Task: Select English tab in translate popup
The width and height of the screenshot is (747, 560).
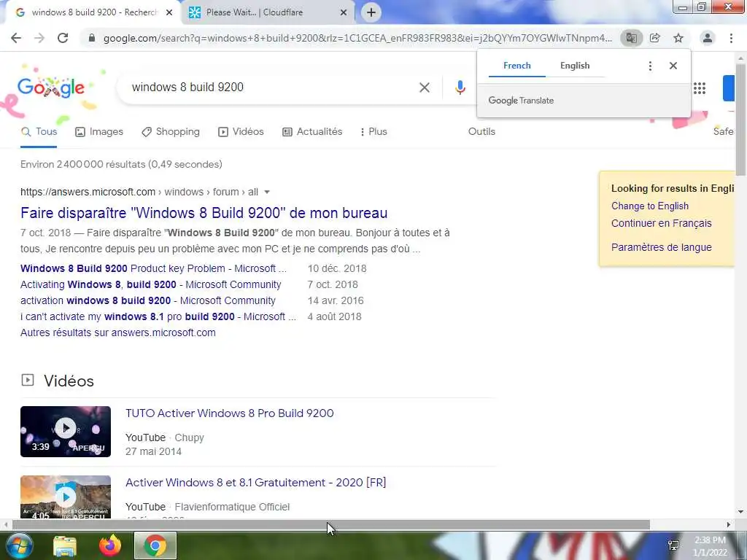Action: point(575,66)
